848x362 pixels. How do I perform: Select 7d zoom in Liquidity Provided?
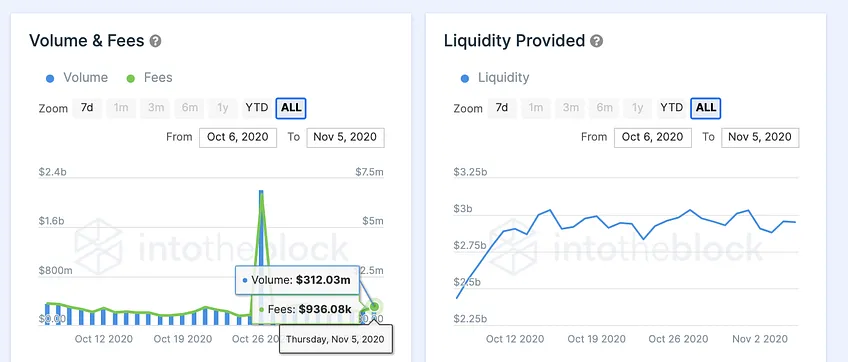(502, 108)
